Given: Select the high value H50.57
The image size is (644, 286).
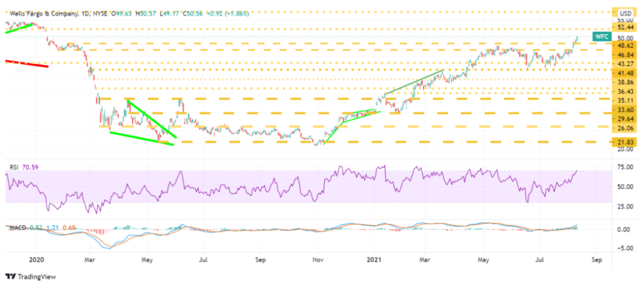Looking at the screenshot, I should point(146,14).
